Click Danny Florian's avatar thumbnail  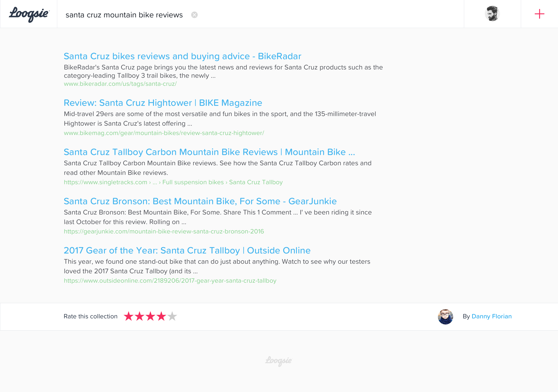tap(445, 316)
